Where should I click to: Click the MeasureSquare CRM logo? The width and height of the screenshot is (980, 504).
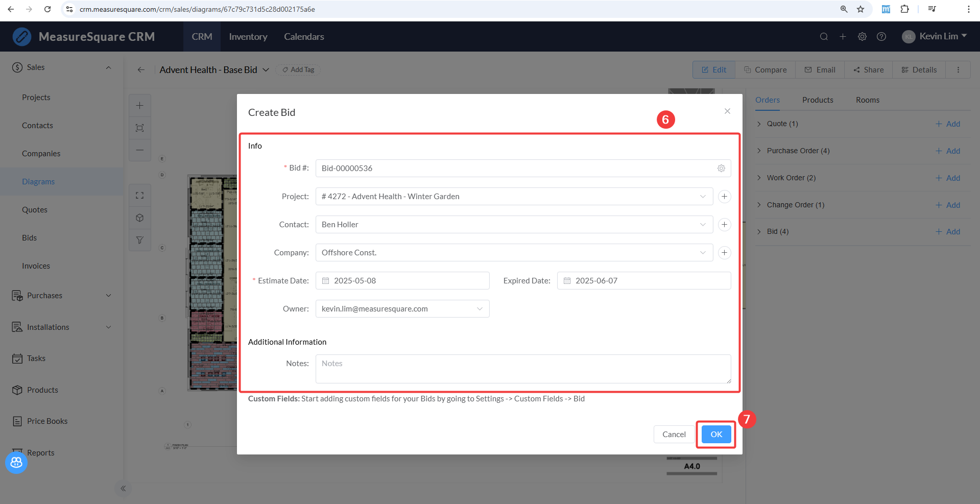[x=84, y=37]
